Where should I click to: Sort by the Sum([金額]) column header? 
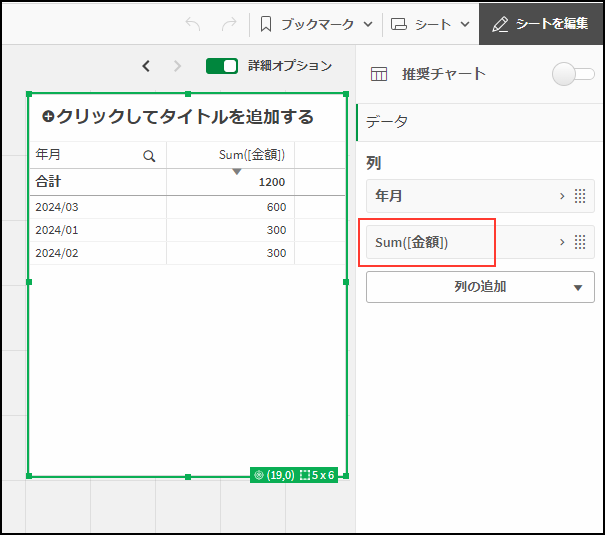point(251,155)
